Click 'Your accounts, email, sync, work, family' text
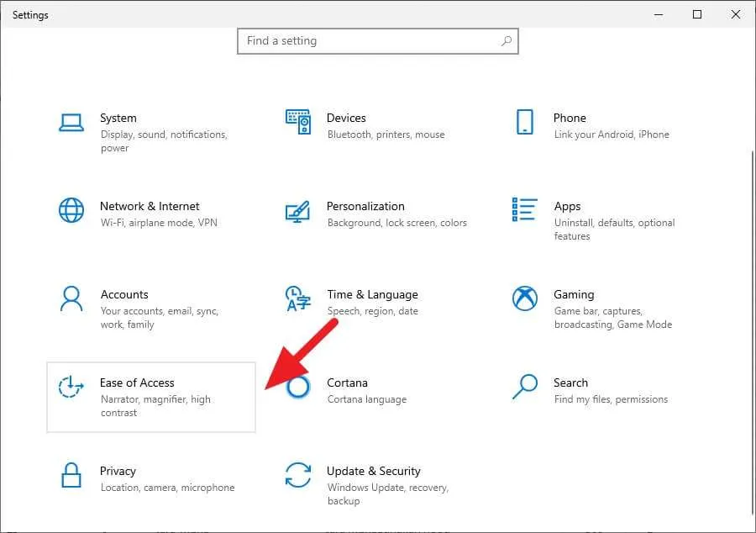756x533 pixels. coord(159,318)
